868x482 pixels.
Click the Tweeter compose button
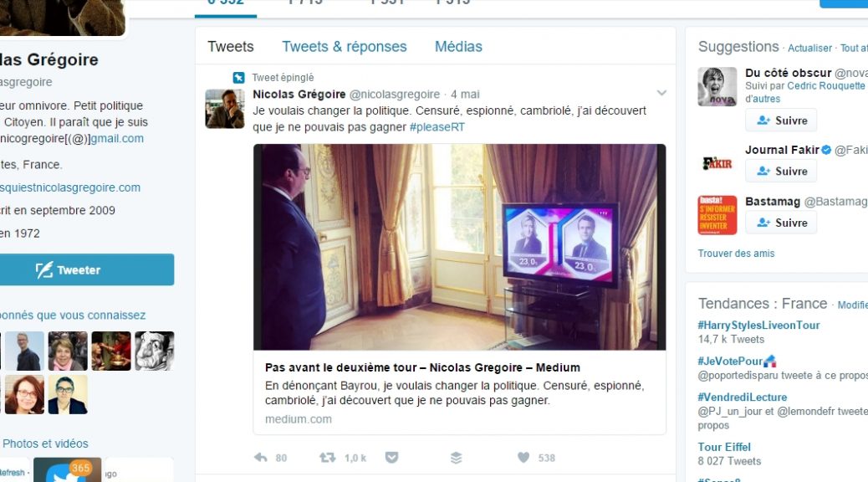pyautogui.click(x=86, y=269)
